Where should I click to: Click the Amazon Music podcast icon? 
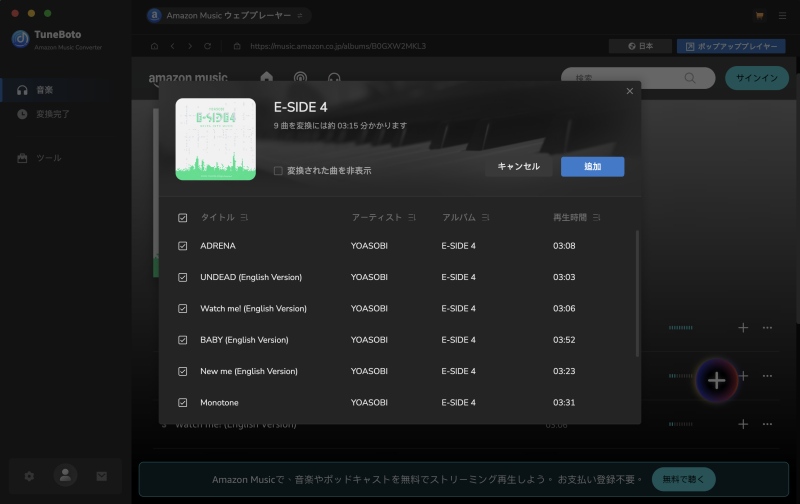(x=301, y=78)
